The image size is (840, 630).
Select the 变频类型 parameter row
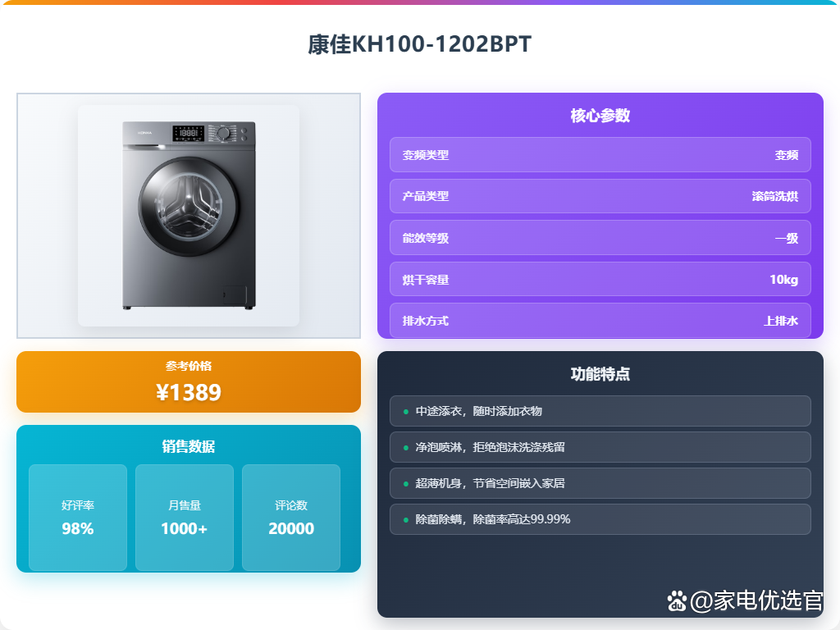(x=600, y=155)
